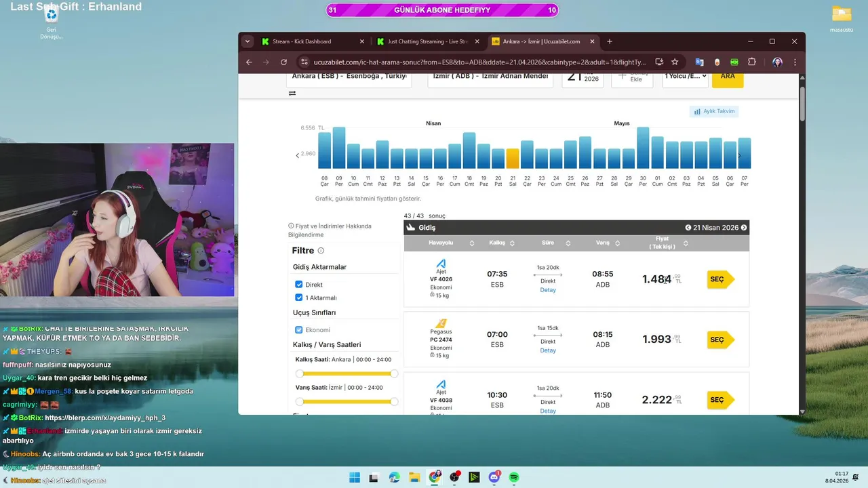The image size is (868, 488).
Task: Select the Ajet VF 4026 flight with SEÇ
Action: pyautogui.click(x=720, y=279)
